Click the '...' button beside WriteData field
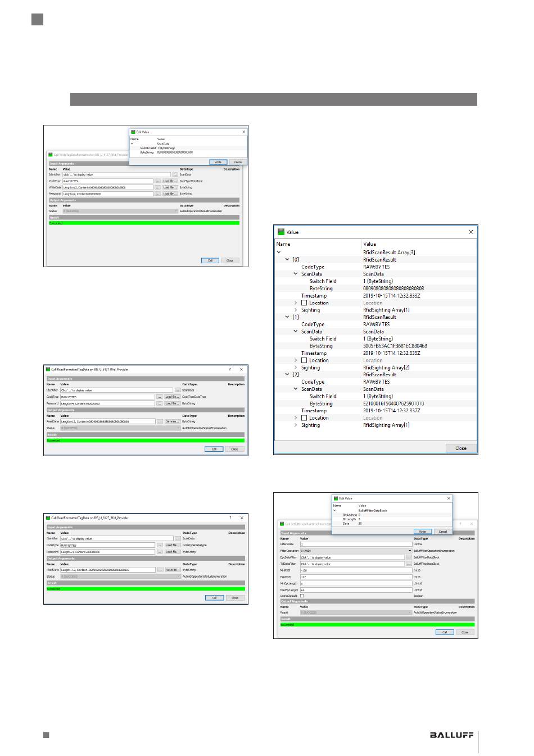This screenshot has height=756, width=534. pos(157,187)
